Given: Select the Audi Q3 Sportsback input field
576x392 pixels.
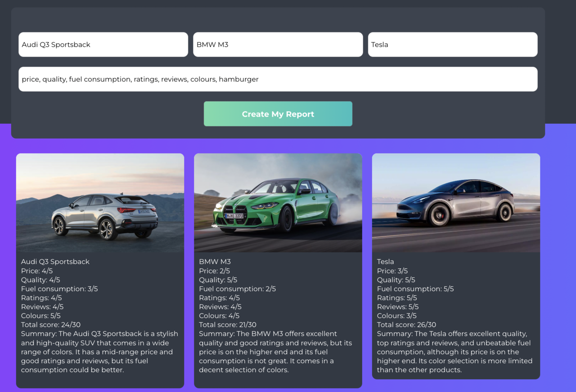Looking at the screenshot, I should point(103,44).
